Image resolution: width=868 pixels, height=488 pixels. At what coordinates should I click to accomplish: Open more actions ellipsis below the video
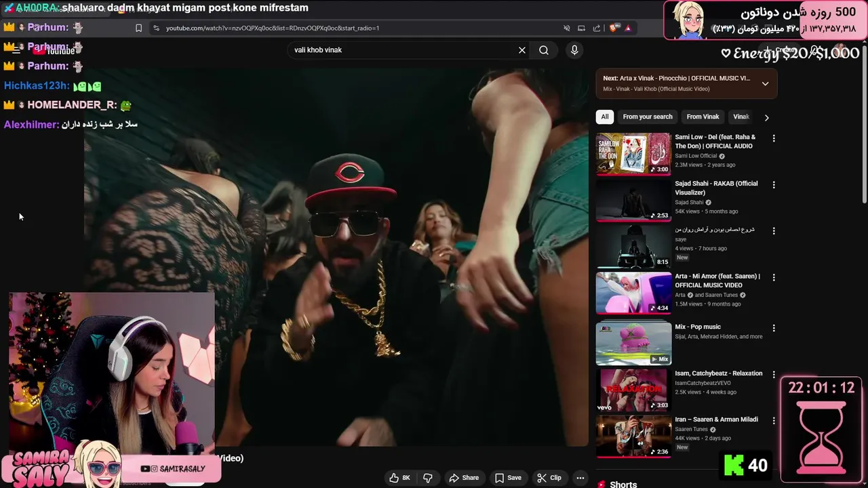580,478
